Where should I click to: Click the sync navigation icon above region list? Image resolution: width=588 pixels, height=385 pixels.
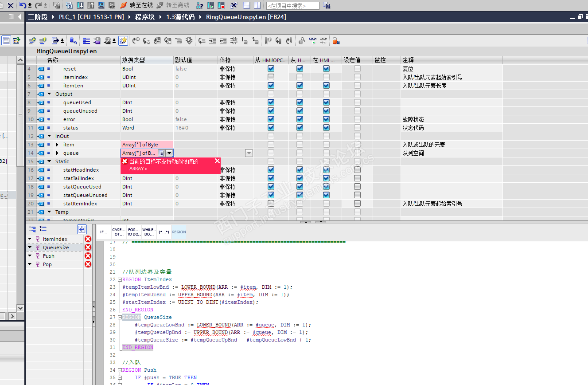(x=82, y=229)
